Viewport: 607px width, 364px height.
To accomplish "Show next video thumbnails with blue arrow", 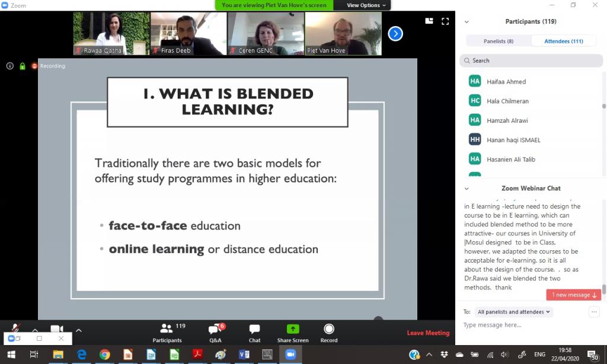I will [x=395, y=34].
